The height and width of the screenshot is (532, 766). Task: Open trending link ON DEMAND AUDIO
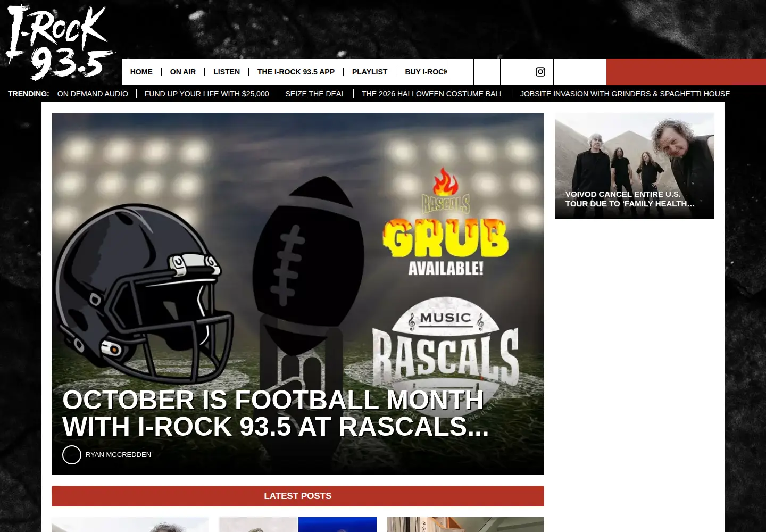tap(93, 94)
